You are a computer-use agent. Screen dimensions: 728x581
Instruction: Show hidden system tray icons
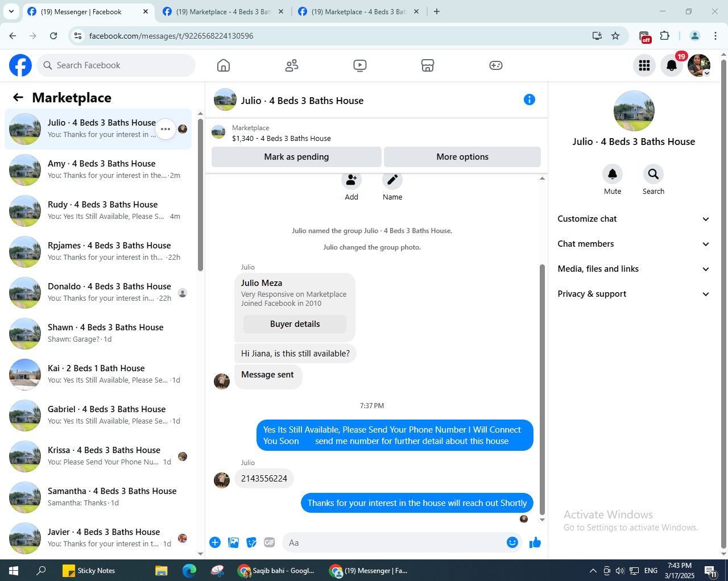click(x=593, y=571)
